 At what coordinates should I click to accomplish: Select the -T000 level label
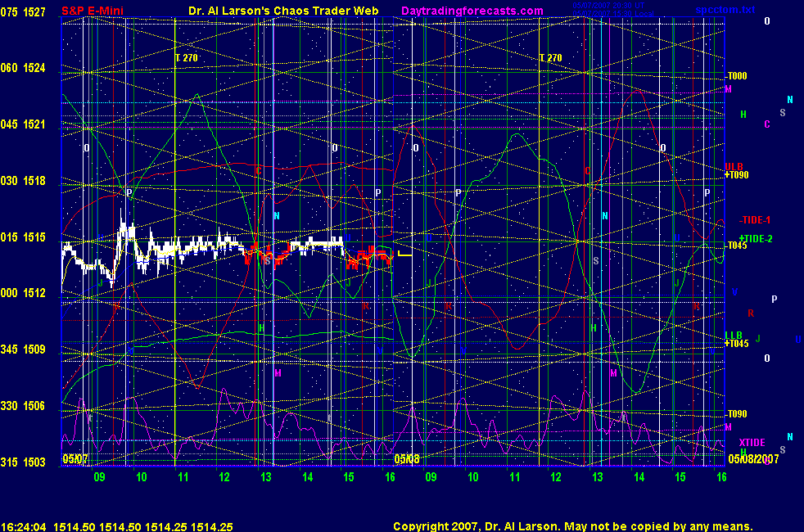(x=736, y=76)
